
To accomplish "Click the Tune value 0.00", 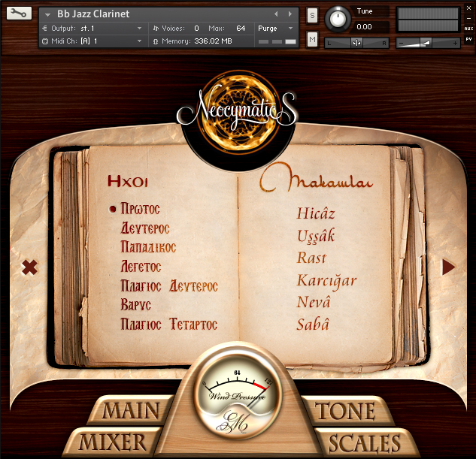I will pyautogui.click(x=364, y=27).
